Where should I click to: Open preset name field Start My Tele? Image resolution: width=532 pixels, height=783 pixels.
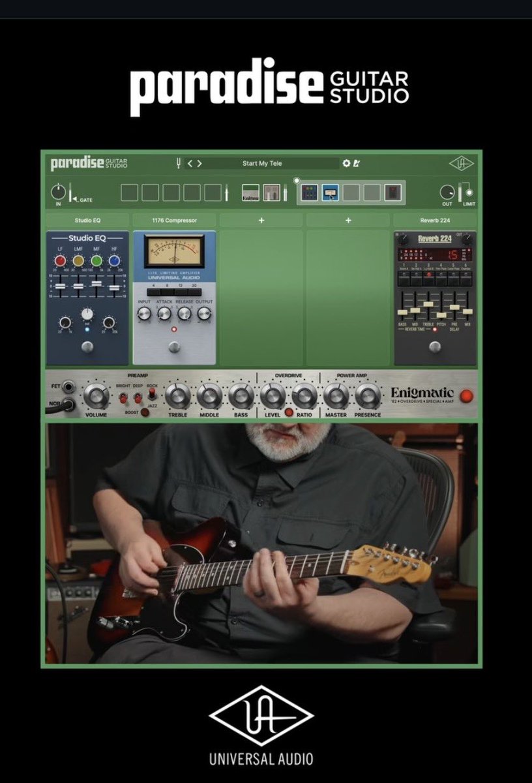pos(262,163)
